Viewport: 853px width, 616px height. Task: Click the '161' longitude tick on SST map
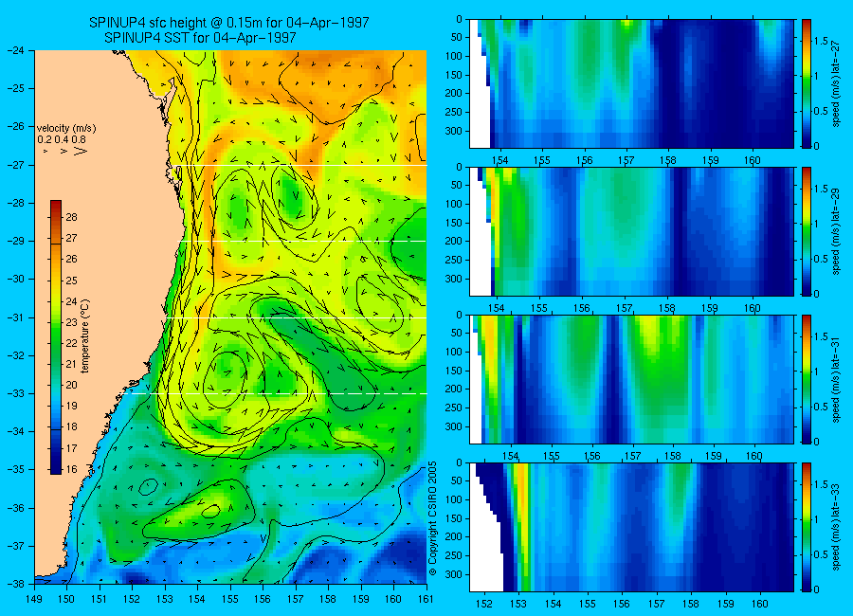click(426, 599)
